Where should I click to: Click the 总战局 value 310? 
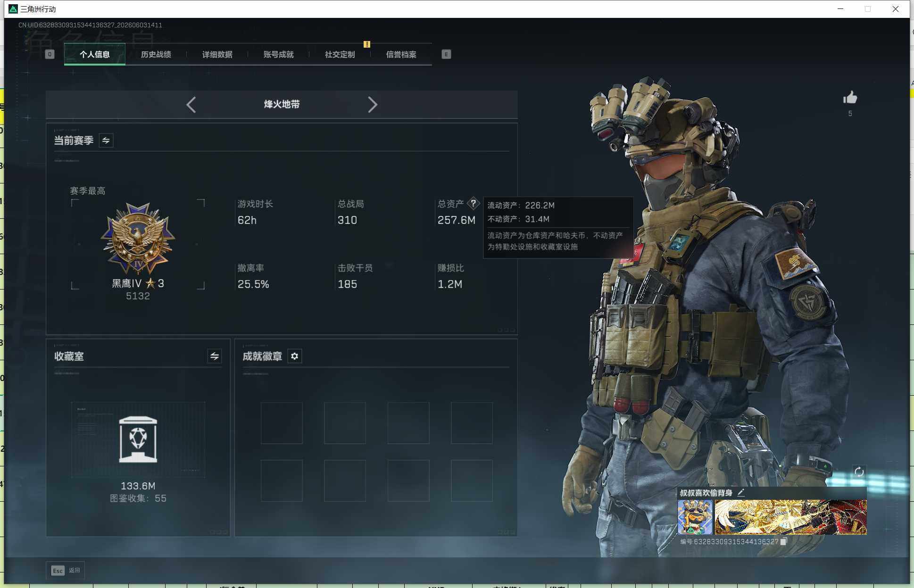click(347, 220)
